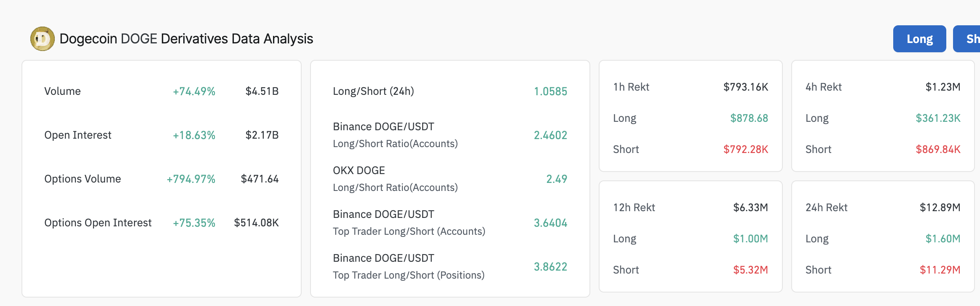Select the Open Interest row label
980x306 pixels.
(x=78, y=135)
